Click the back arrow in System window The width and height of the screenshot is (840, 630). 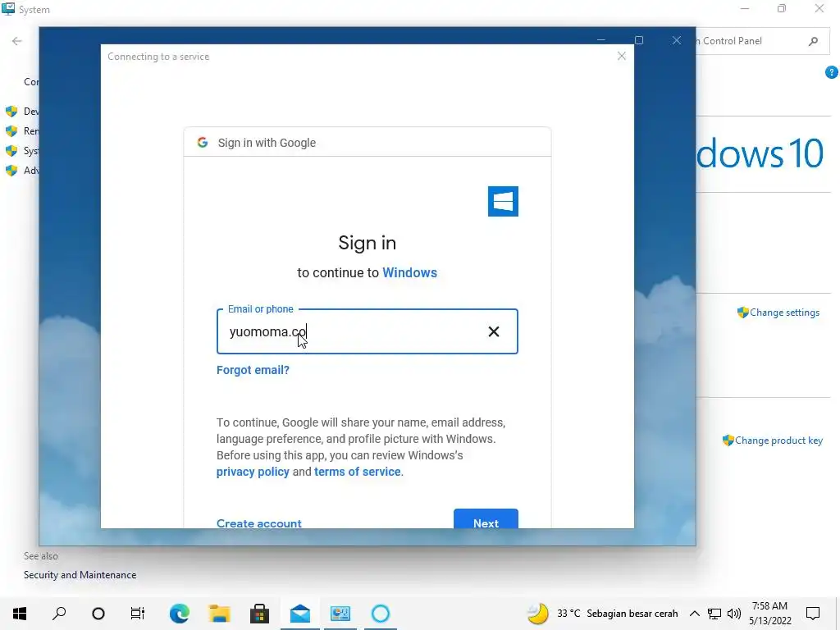click(17, 41)
